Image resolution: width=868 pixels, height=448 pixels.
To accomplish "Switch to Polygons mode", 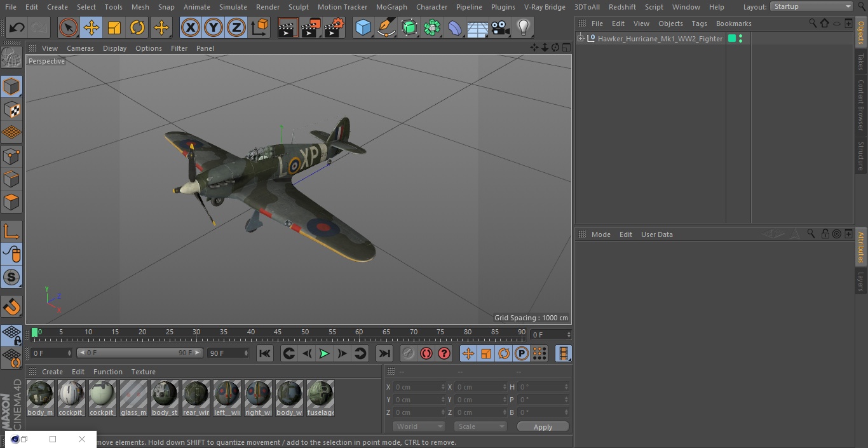I will click(11, 202).
